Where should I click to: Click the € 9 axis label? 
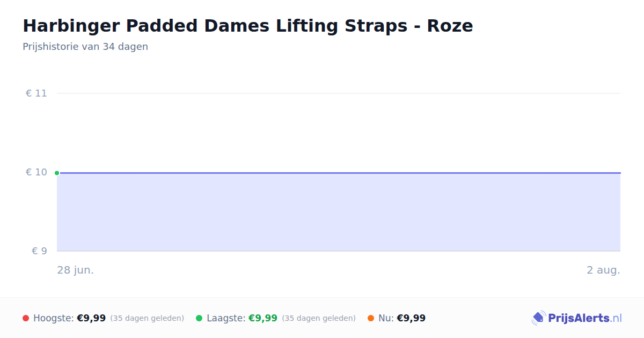39,251
